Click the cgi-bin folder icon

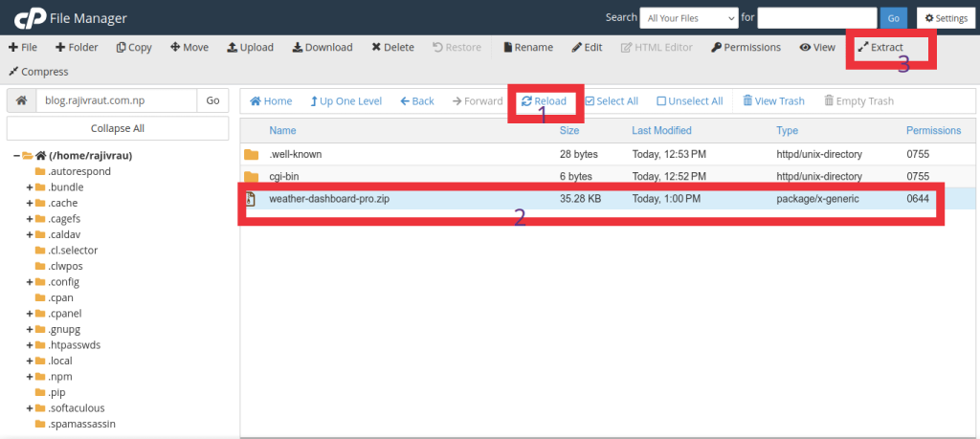pyautogui.click(x=252, y=177)
